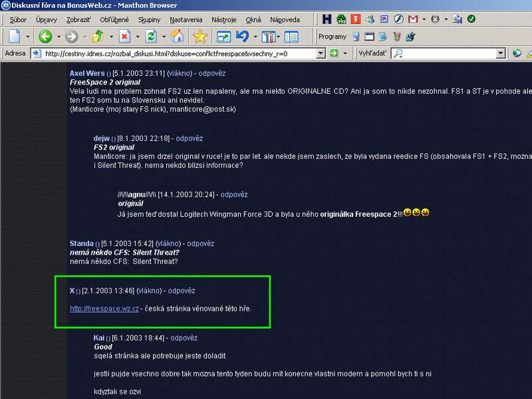532x399 pixels.
Task: Open the search box dropdown arrow
Action: coord(501,53)
